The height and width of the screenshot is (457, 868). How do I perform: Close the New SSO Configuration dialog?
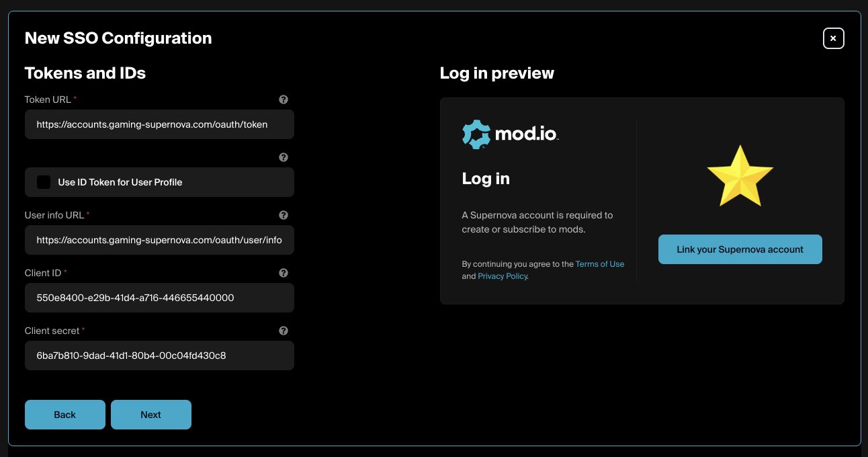(x=833, y=38)
